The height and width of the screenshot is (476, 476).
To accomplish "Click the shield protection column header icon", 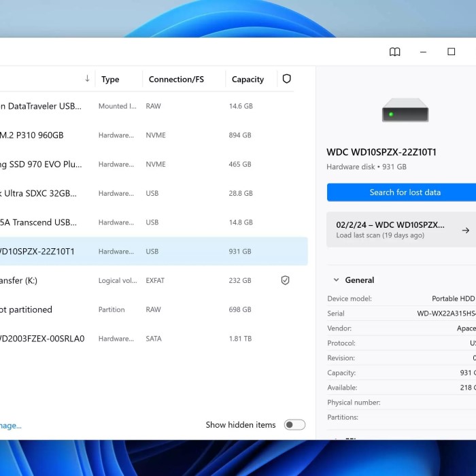I will click(x=286, y=79).
